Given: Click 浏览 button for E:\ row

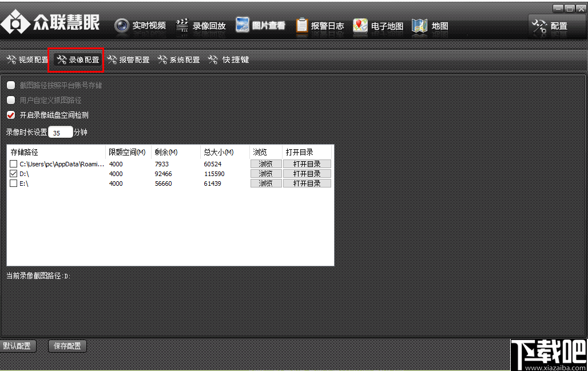Looking at the screenshot, I should pos(266,183).
